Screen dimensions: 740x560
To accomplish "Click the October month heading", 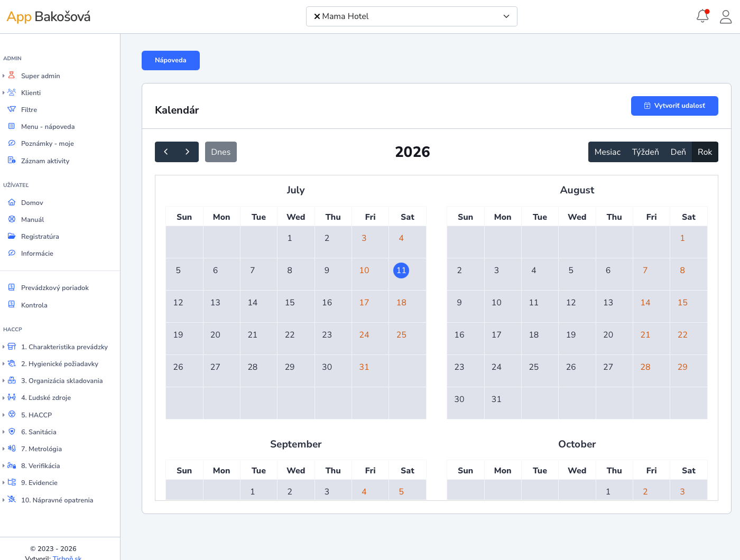I will coord(577,444).
